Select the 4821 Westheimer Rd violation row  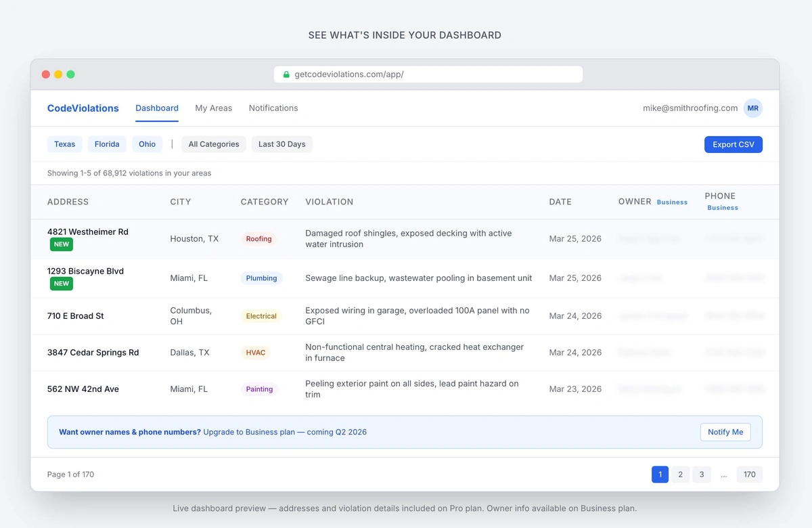[x=88, y=232]
